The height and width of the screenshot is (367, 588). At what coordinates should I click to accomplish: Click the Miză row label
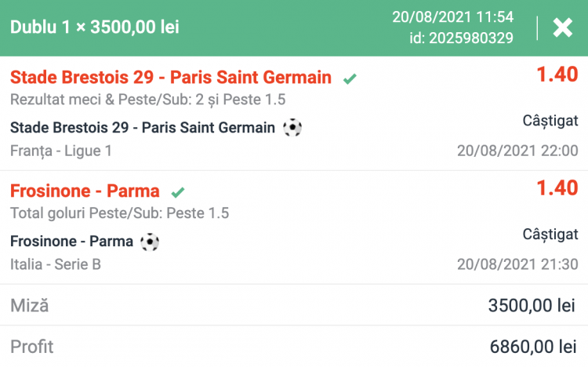point(30,305)
